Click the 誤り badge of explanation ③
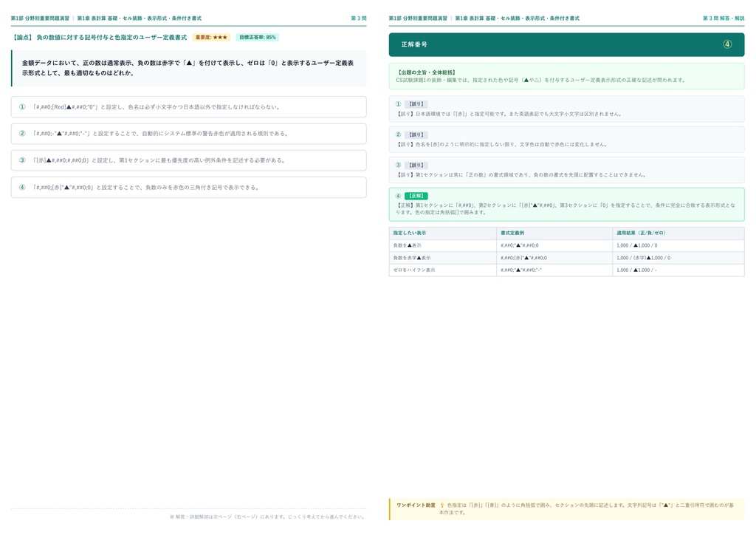 [416, 165]
